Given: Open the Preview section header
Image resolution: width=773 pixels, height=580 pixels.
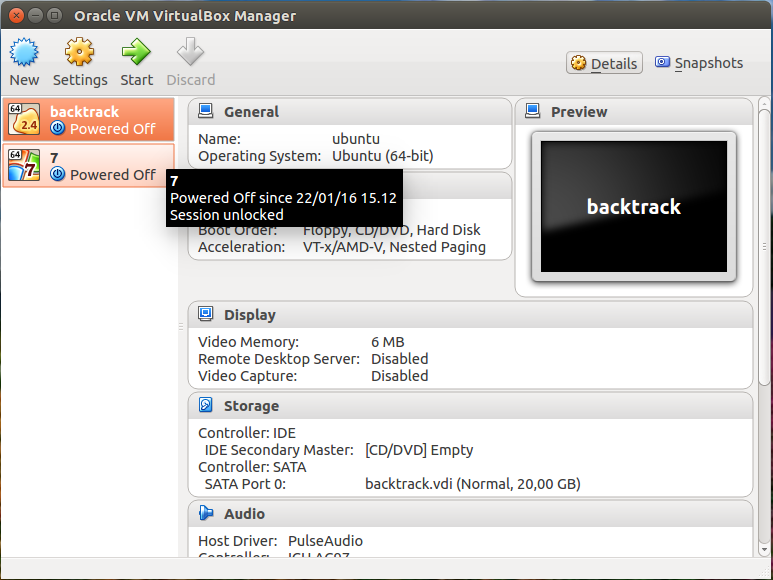Looking at the screenshot, I should 633,112.
